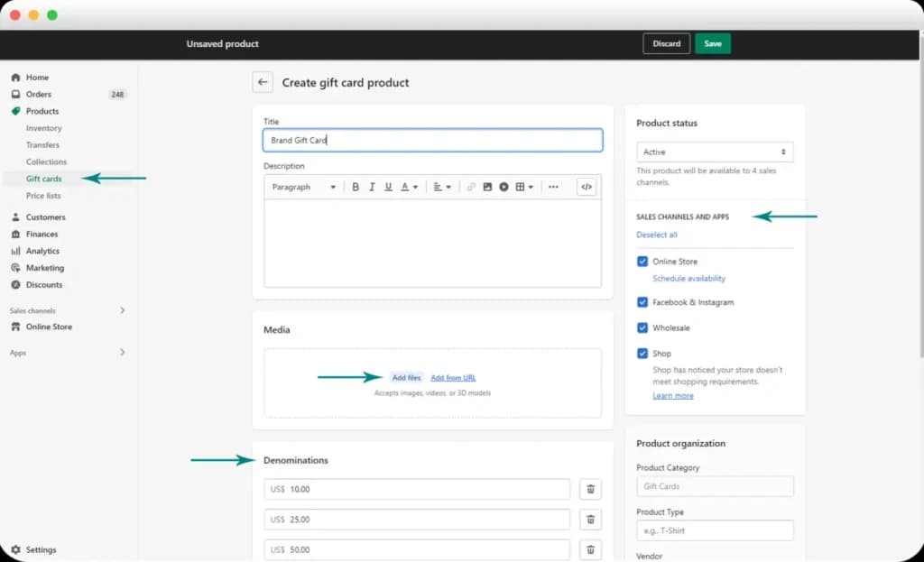Viewport: 924px width, 562px height.
Task: Delete the US$ 10.00 denomination
Action: pyautogui.click(x=590, y=489)
